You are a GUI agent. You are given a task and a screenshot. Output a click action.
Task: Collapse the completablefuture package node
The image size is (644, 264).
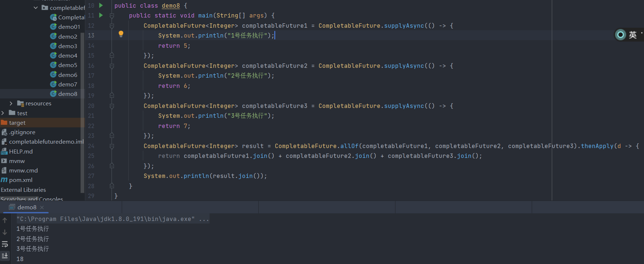[36, 8]
